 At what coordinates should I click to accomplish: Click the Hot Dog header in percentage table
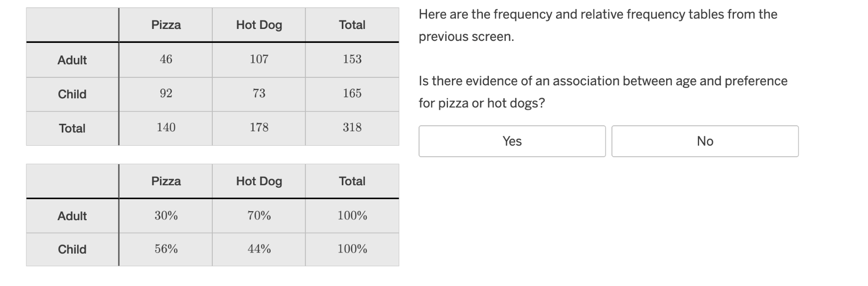pos(259,181)
